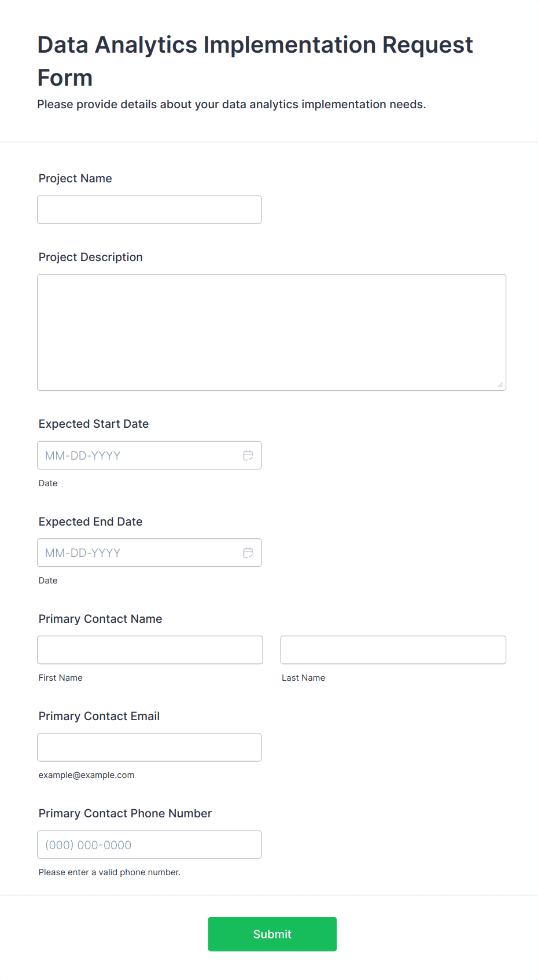Select the Last Name input field

(393, 650)
